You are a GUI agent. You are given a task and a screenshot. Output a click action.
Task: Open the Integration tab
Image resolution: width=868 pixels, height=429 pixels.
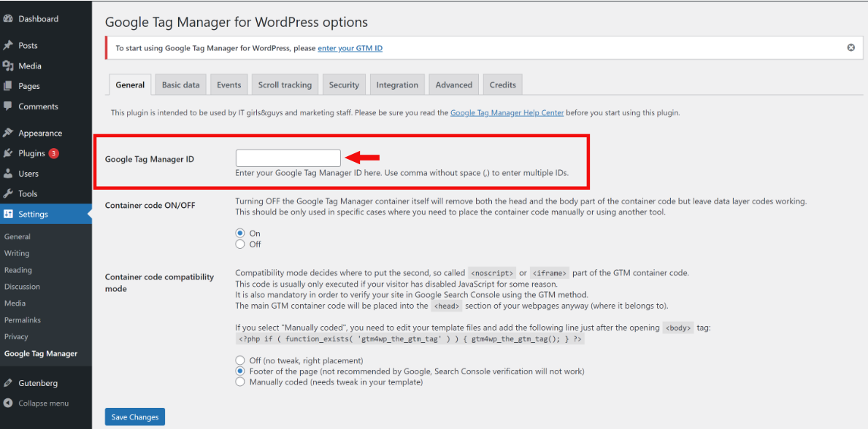tap(397, 85)
